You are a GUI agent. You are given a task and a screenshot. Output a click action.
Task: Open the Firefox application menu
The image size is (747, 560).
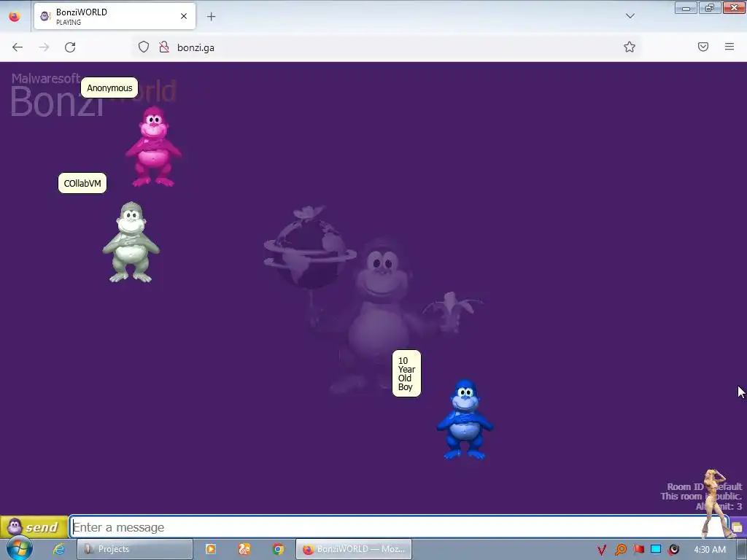(729, 47)
